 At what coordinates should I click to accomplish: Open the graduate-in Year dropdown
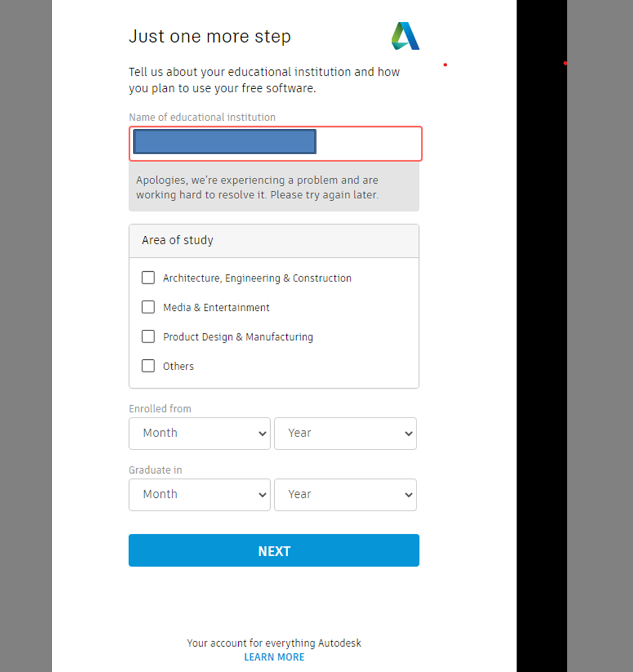point(345,495)
